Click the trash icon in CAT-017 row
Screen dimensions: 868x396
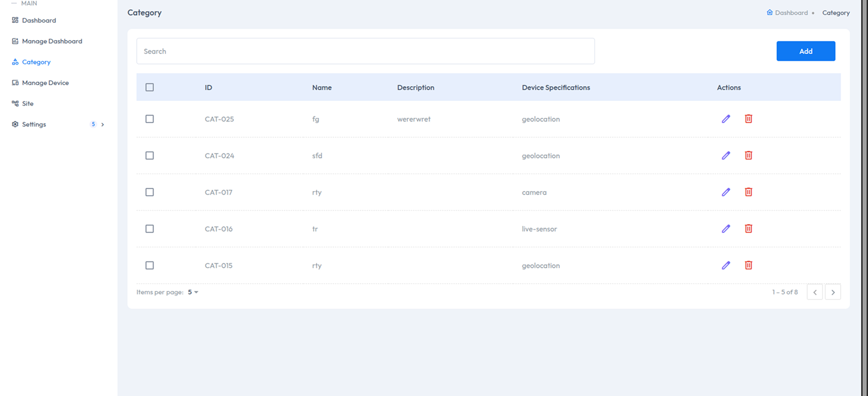[x=749, y=192]
